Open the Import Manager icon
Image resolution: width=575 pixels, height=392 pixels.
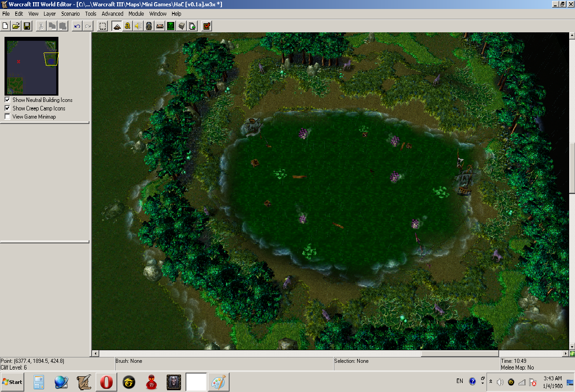(192, 26)
